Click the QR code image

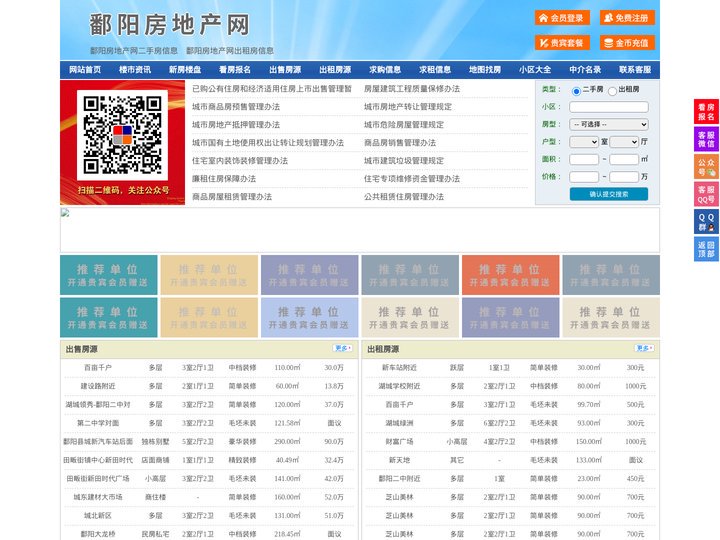coord(123,135)
